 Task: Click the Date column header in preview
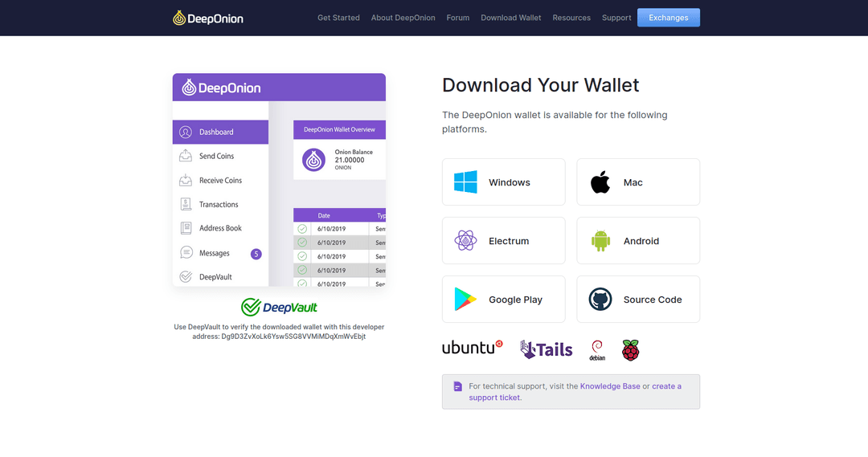click(x=324, y=216)
